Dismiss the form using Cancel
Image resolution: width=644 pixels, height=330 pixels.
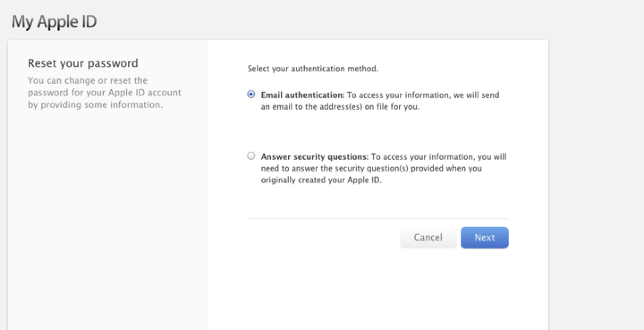click(428, 237)
